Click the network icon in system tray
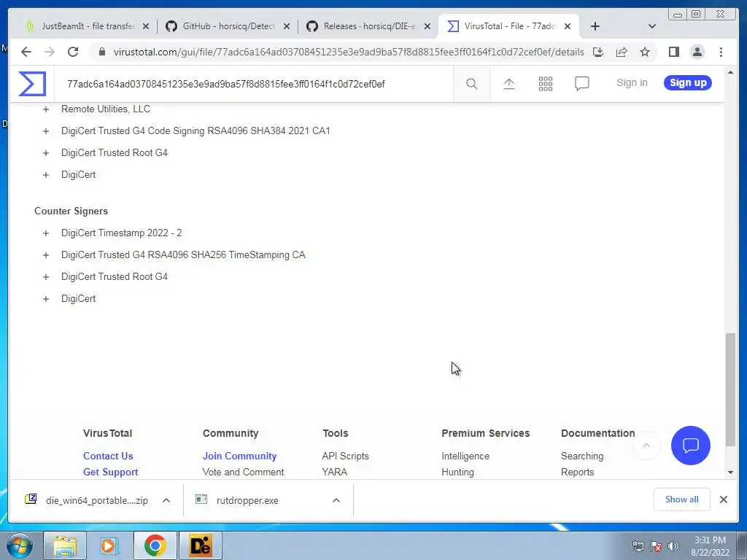 pos(638,545)
